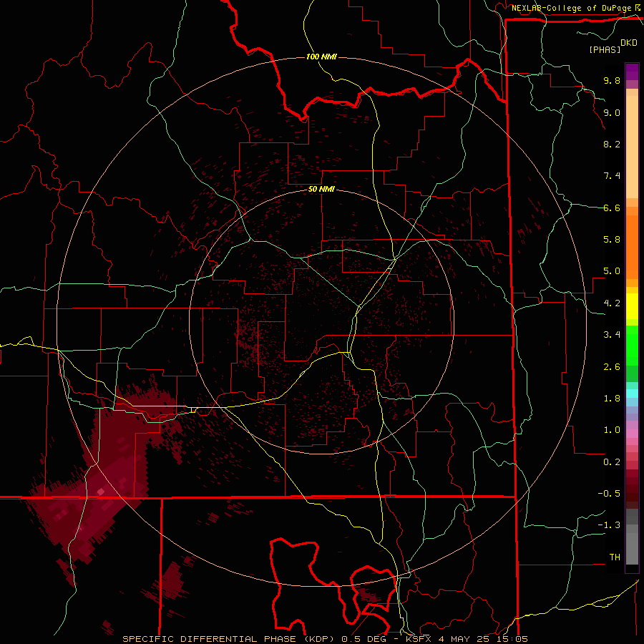Click the [PHAS] units label
This screenshot has width=644, height=644.
pos(605,50)
